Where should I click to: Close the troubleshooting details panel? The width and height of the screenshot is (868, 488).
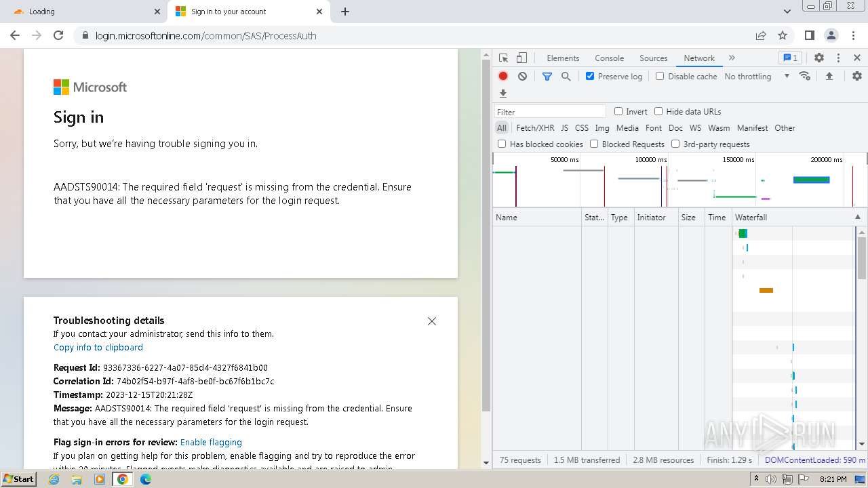coord(432,321)
